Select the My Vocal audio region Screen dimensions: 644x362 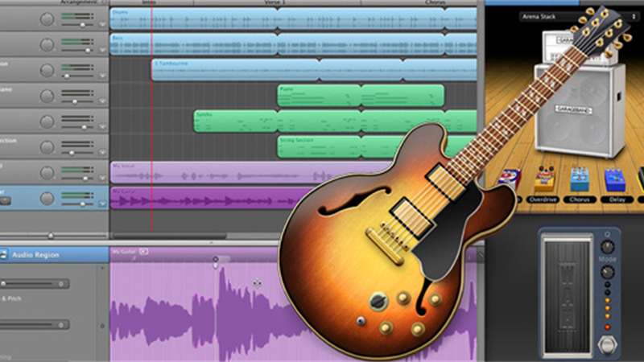[250, 172]
